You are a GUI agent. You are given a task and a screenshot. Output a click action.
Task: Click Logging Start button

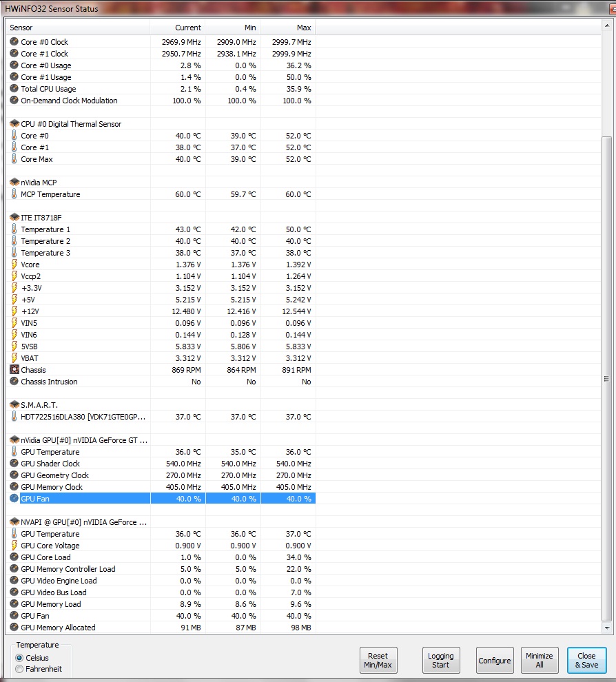point(441,660)
